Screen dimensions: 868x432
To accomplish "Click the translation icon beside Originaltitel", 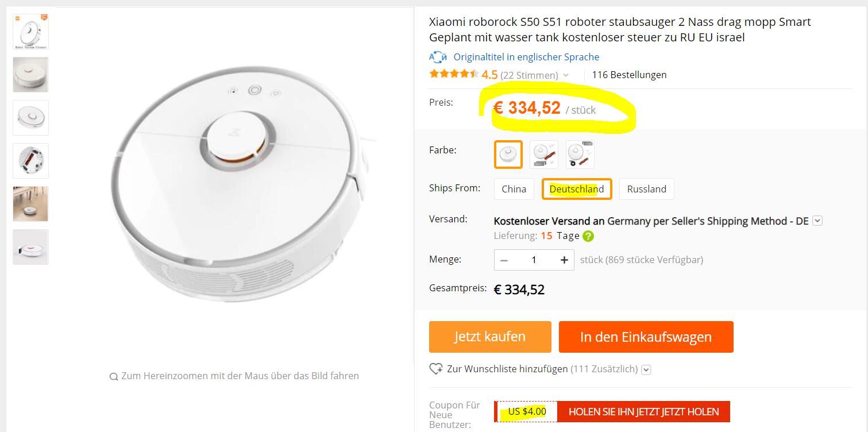I will point(438,57).
